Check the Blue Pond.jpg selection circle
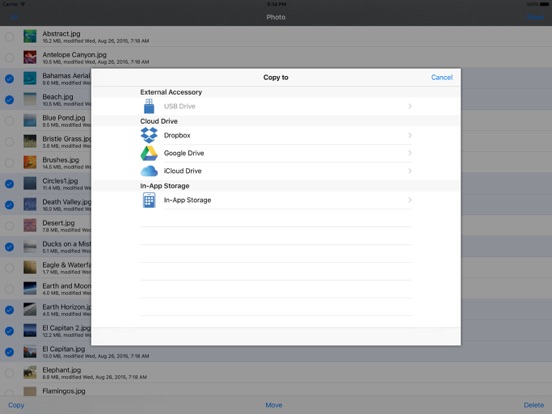 10,121
